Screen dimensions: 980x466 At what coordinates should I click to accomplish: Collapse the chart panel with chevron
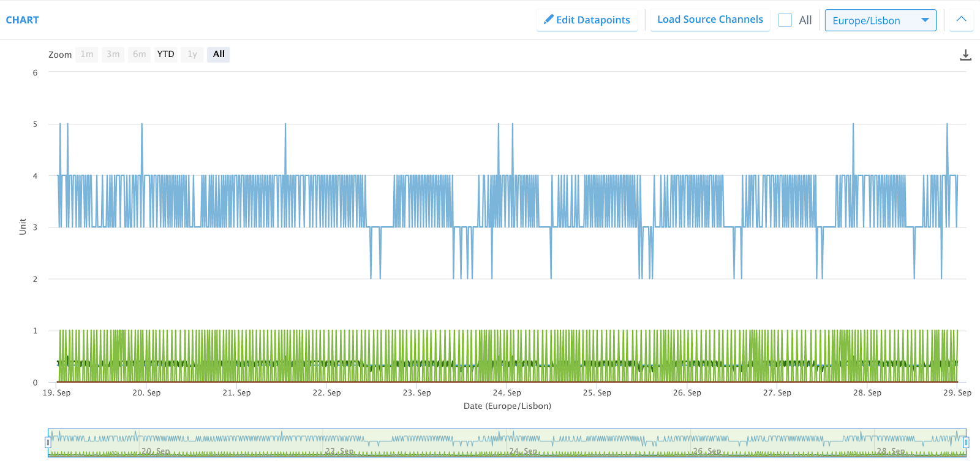[961, 20]
